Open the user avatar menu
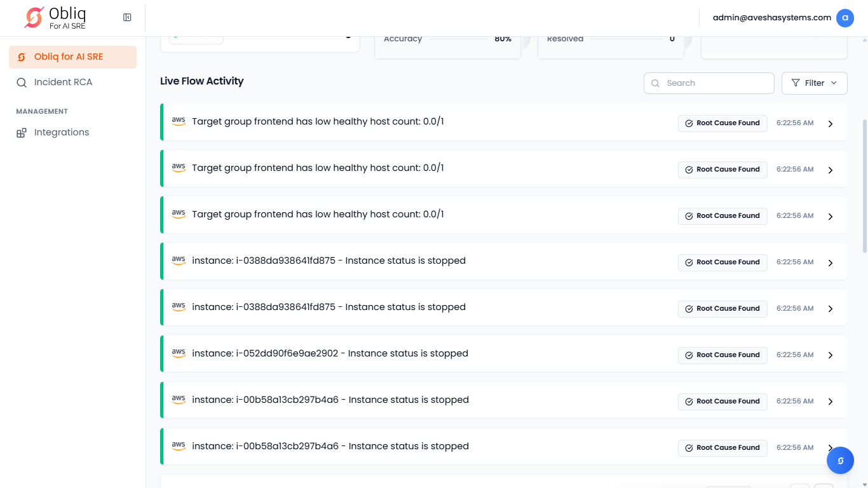The width and height of the screenshot is (868, 488). coord(844,18)
